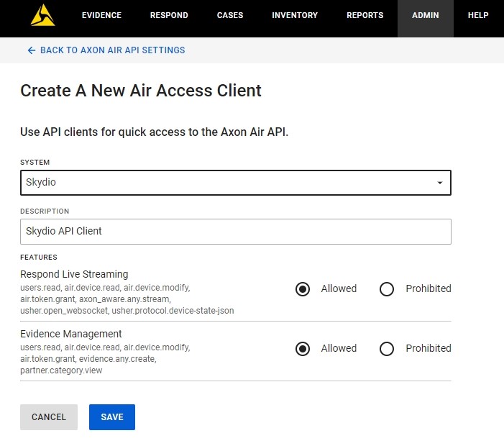This screenshot has height=446, width=504.
Task: Open the System dropdown showing Skydio
Action: [x=235, y=183]
